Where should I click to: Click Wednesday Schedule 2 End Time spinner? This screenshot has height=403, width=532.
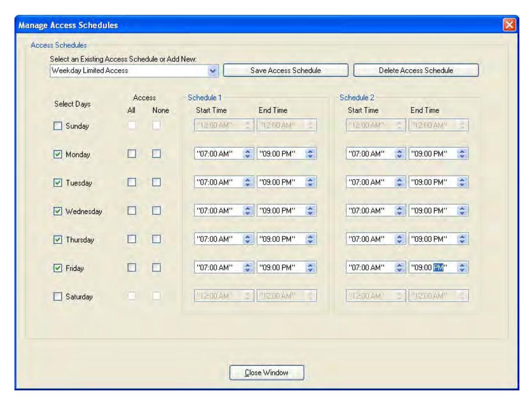coord(462,211)
